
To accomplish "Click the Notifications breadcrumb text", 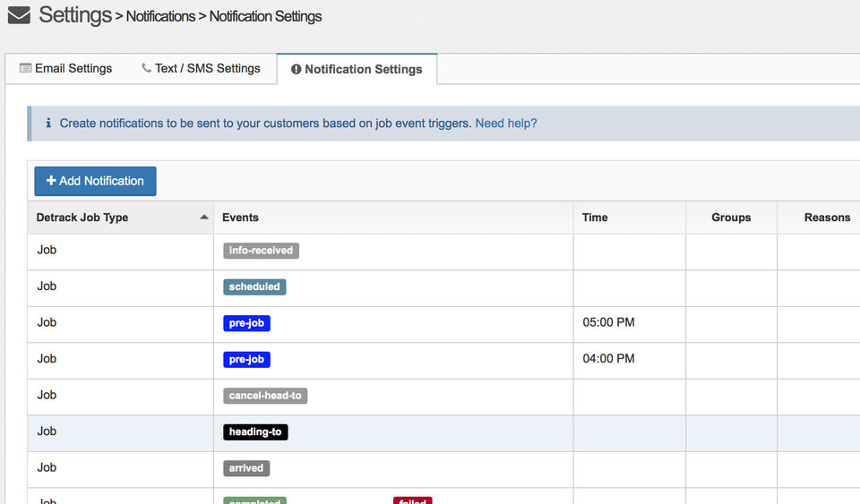I will [160, 16].
